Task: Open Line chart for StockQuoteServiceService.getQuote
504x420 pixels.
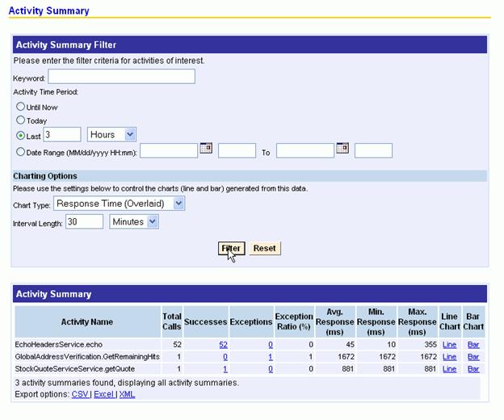Action: pos(449,369)
